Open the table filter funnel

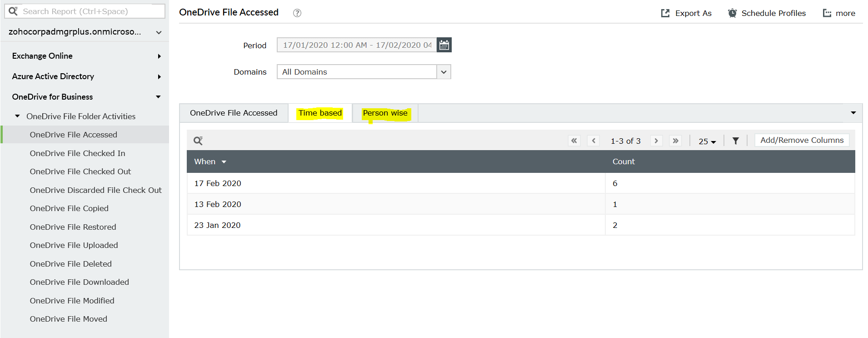tap(736, 141)
